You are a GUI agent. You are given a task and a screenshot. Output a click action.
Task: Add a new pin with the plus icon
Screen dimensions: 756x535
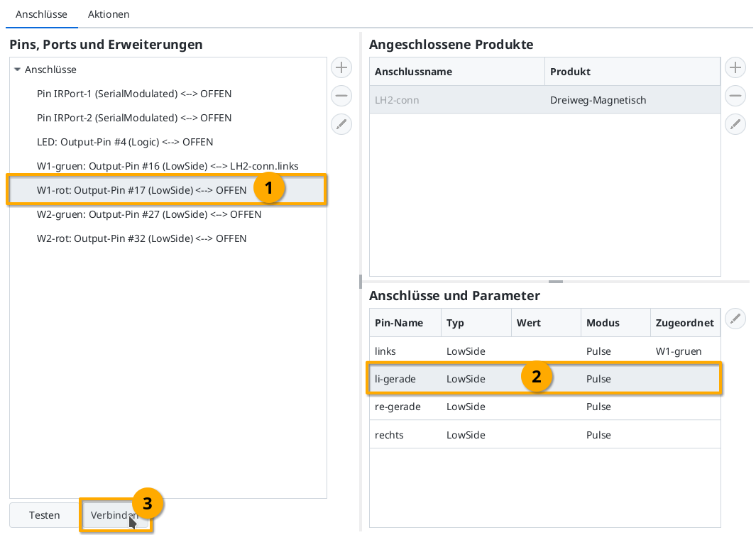pos(341,67)
